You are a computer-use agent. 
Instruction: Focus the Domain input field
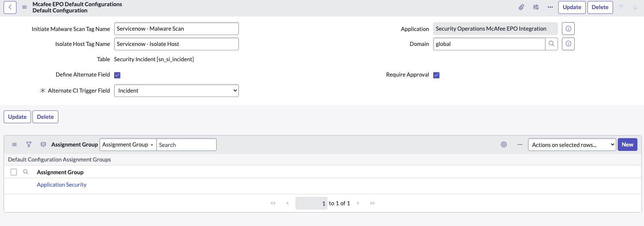(489, 44)
